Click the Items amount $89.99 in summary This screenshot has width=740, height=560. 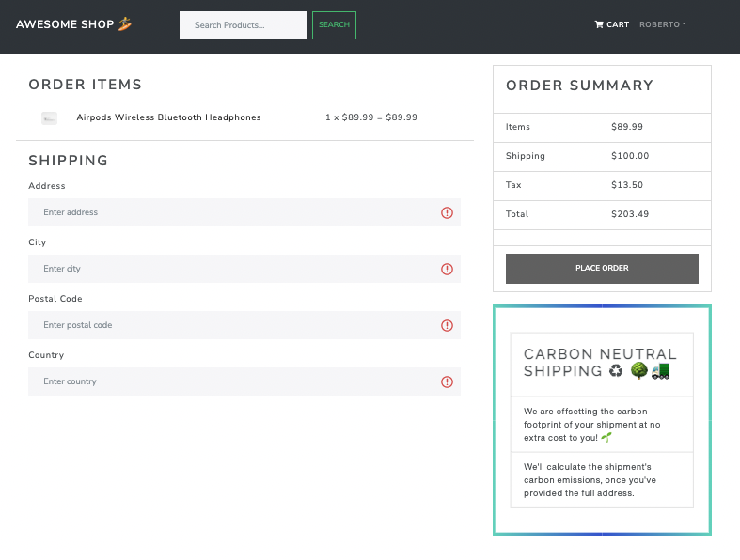point(627,127)
